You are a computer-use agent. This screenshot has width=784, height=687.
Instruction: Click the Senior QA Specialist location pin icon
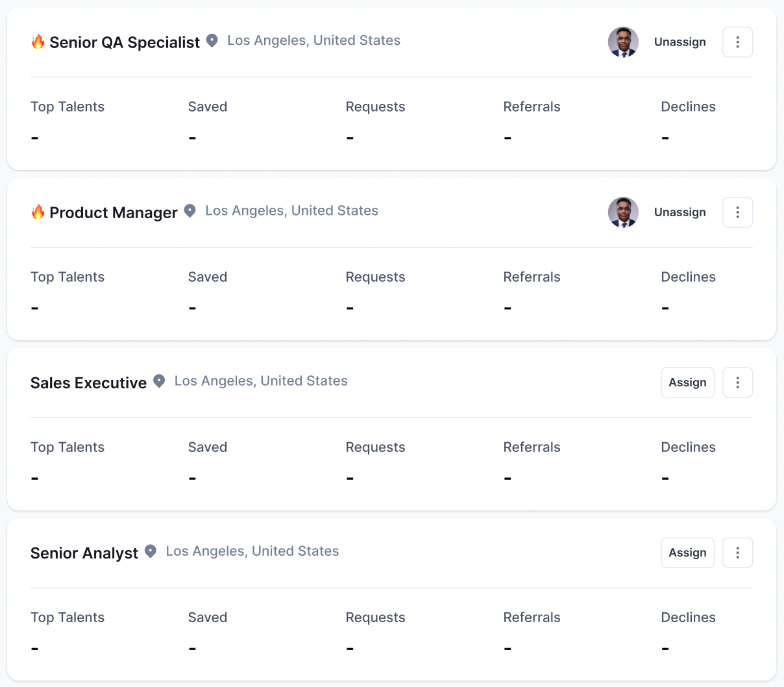[x=212, y=41]
